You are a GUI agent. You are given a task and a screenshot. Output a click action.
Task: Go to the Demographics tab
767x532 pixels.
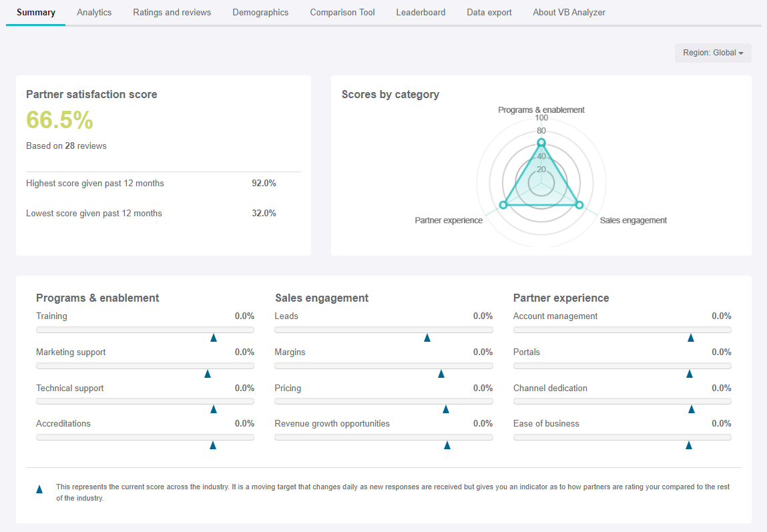(260, 13)
